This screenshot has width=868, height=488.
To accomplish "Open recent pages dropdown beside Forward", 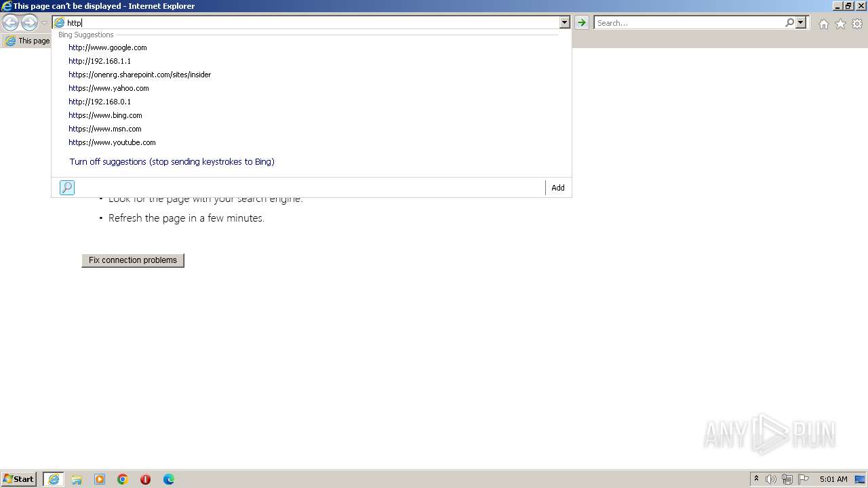I will pyautogui.click(x=44, y=23).
